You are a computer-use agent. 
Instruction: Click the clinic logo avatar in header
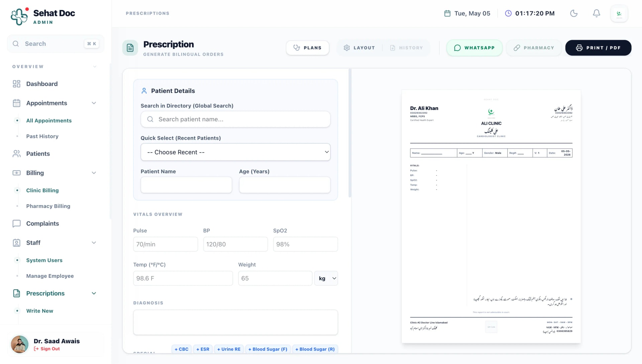tap(619, 14)
